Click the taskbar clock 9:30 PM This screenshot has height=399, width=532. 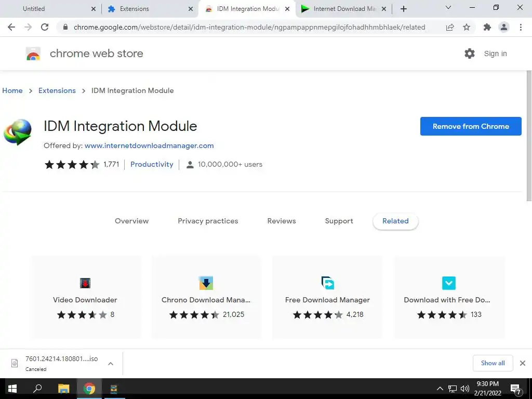[x=487, y=384]
